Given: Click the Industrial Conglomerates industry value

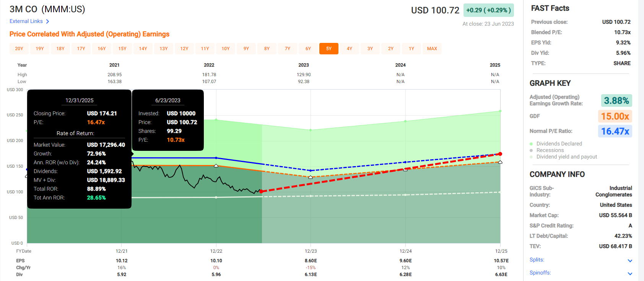Looking at the screenshot, I should tap(614, 191).
